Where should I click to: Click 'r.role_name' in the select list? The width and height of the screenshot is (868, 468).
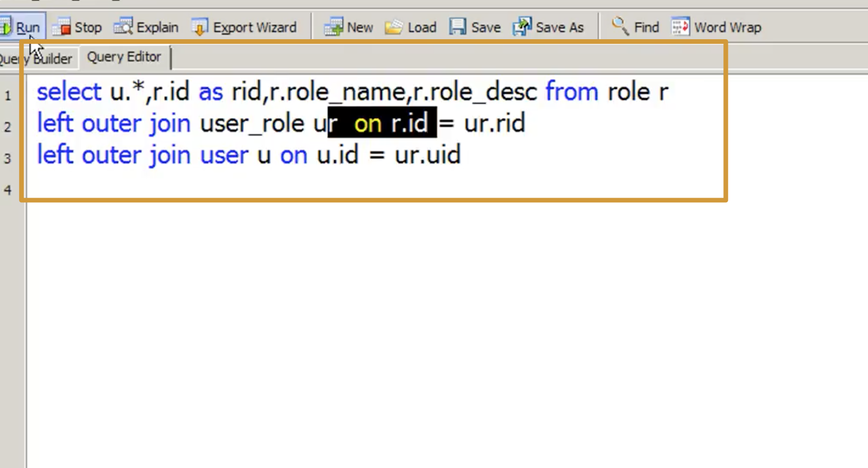339,92
